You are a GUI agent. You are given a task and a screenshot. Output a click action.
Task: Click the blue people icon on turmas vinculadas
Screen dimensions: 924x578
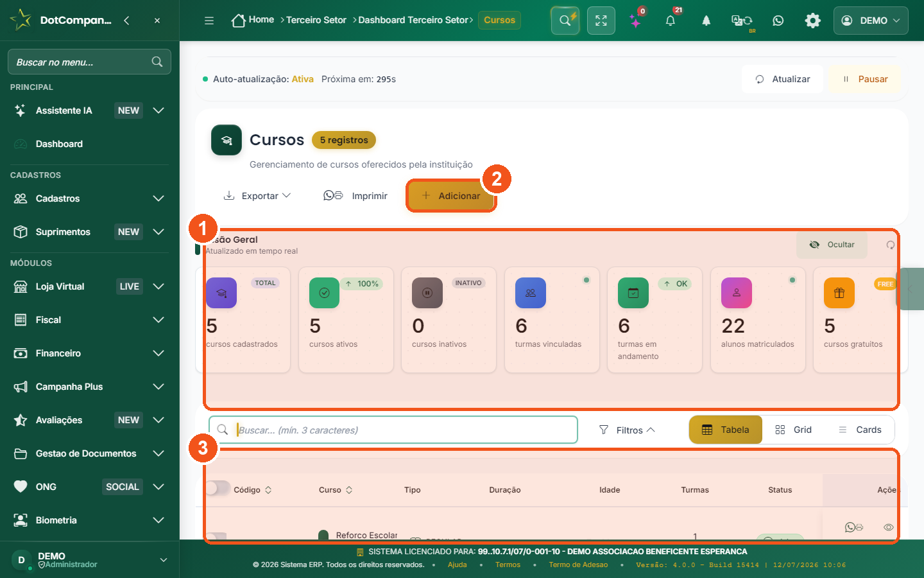click(x=531, y=293)
